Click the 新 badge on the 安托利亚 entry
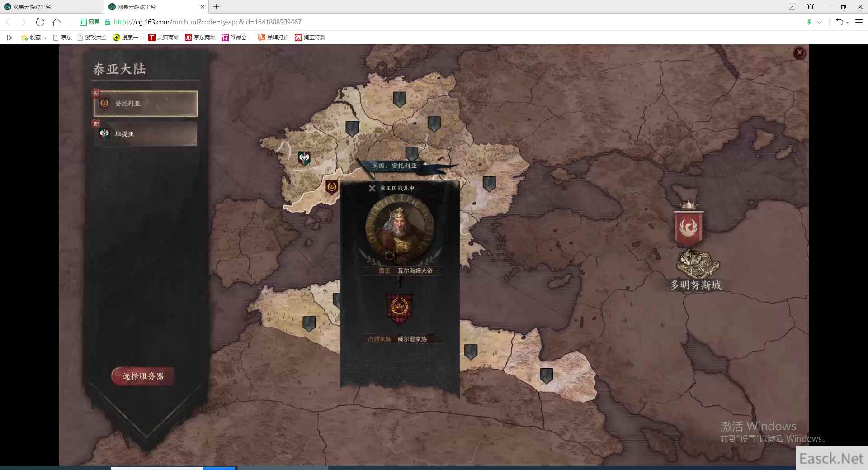 96,93
